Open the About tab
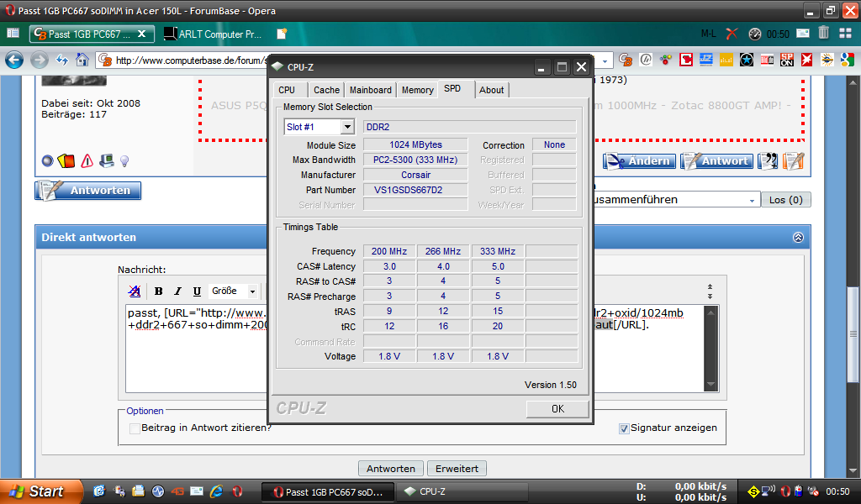 (x=491, y=90)
